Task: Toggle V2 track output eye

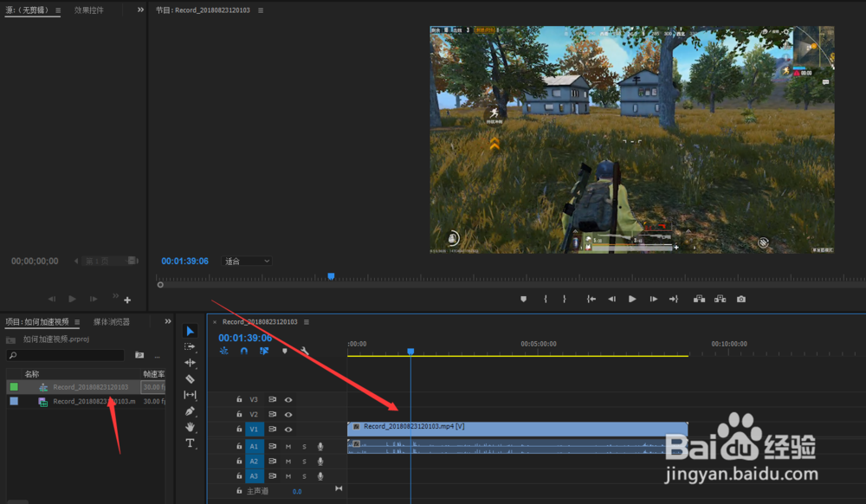Action: click(288, 415)
